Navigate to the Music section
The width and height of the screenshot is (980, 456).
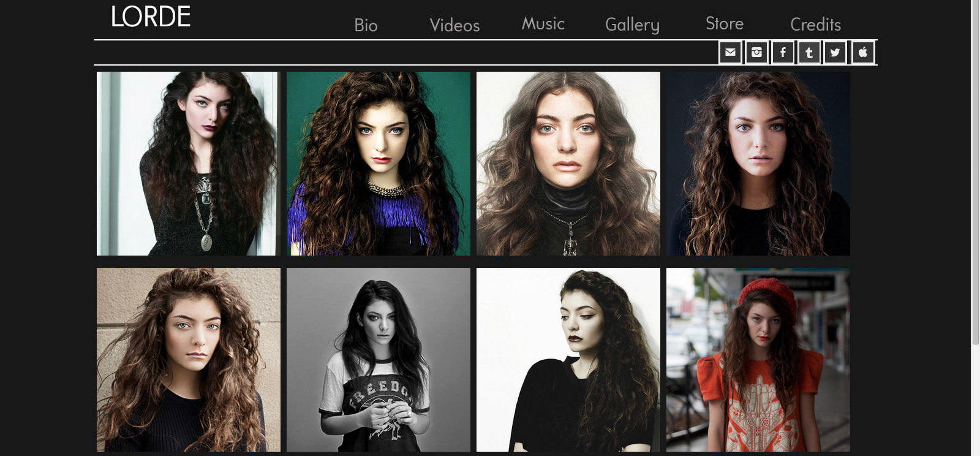543,24
